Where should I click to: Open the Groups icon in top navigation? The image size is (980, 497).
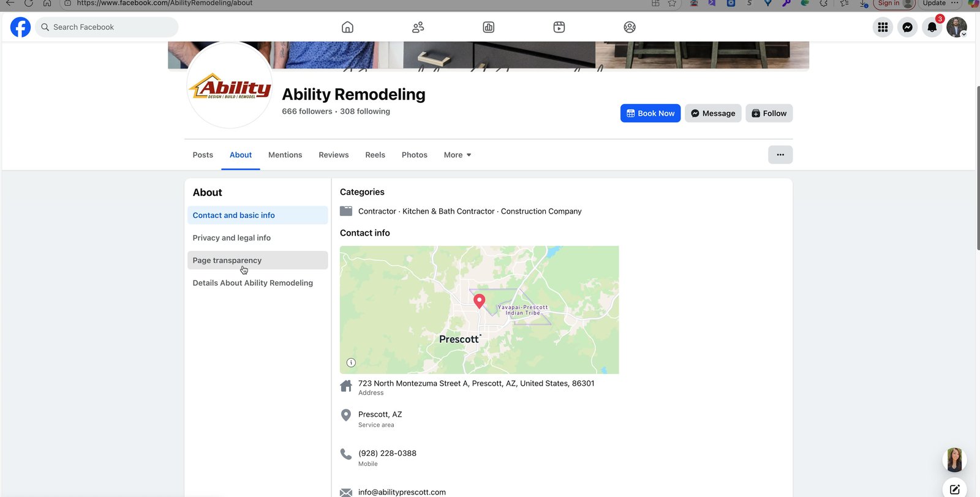(x=630, y=27)
